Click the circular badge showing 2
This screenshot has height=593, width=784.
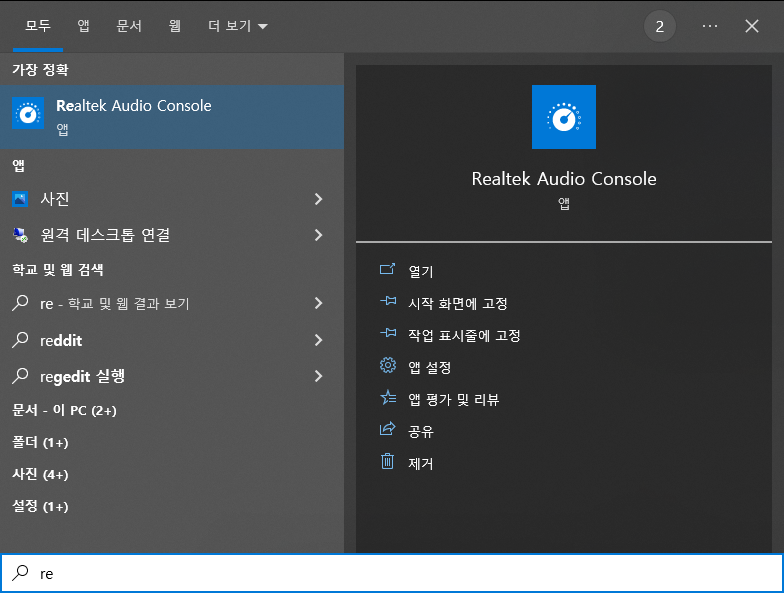pyautogui.click(x=660, y=26)
